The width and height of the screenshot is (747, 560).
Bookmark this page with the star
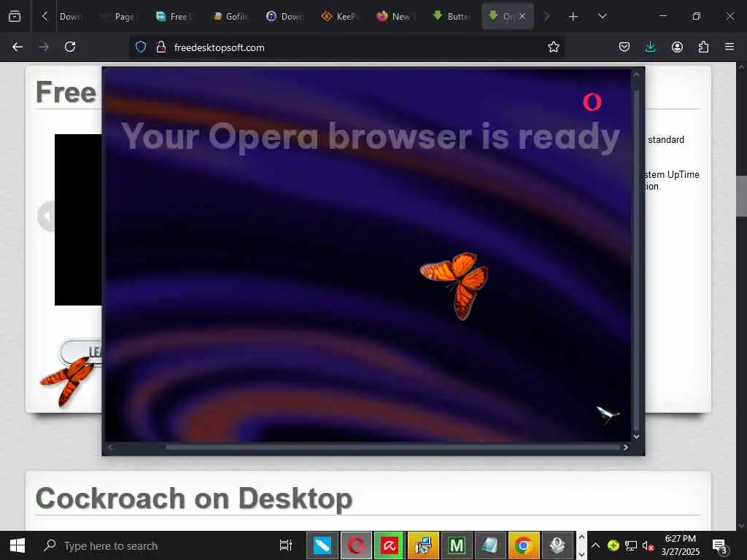pyautogui.click(x=553, y=47)
